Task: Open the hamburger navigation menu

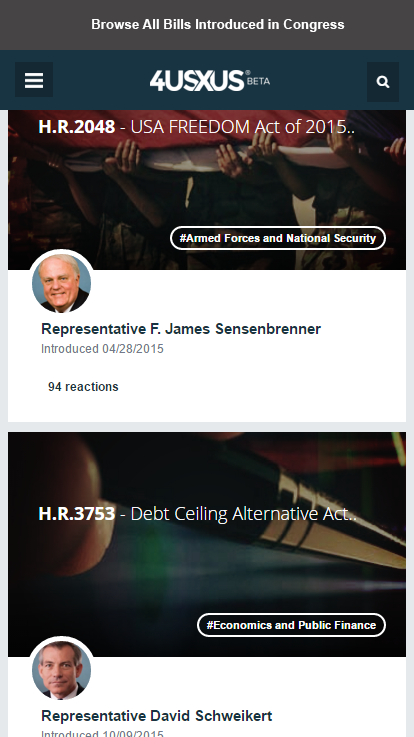Action: [x=34, y=80]
